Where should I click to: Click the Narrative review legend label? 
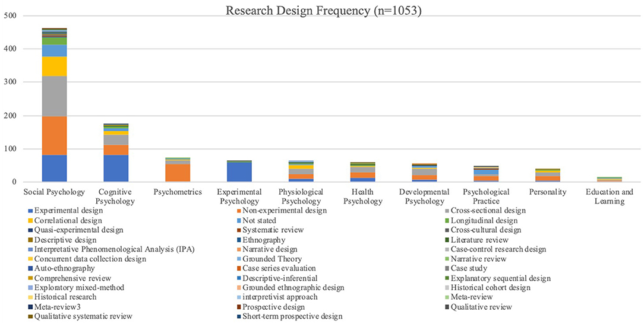(x=478, y=259)
